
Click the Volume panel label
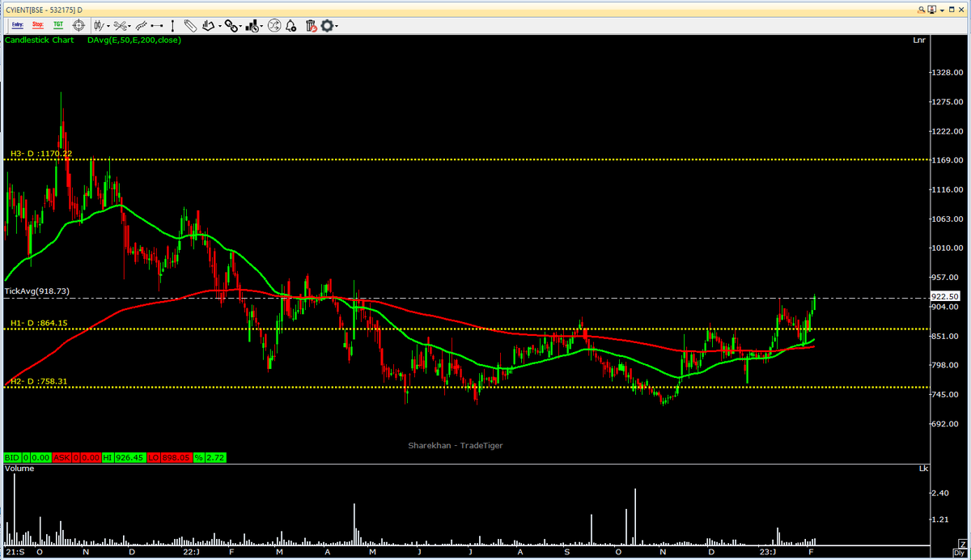pos(19,468)
